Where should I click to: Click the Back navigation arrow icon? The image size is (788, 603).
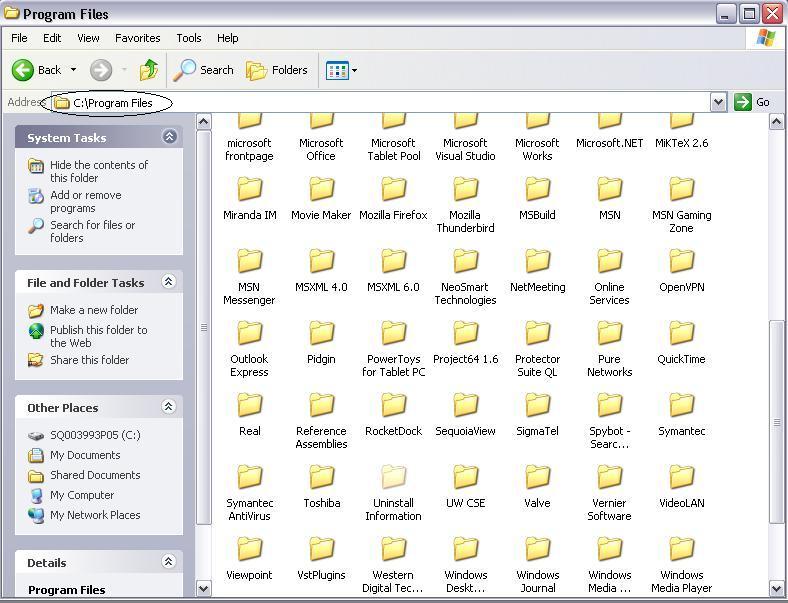(24, 70)
